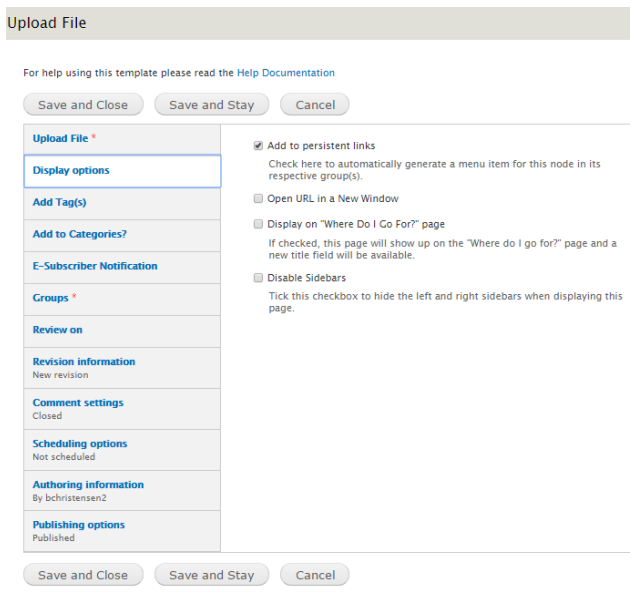Switch to Comment settings tab
The height and width of the screenshot is (593, 636).
(x=122, y=408)
